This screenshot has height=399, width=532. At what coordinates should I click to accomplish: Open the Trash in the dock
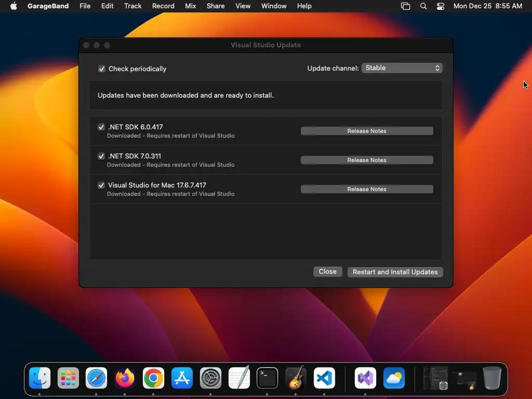492,378
